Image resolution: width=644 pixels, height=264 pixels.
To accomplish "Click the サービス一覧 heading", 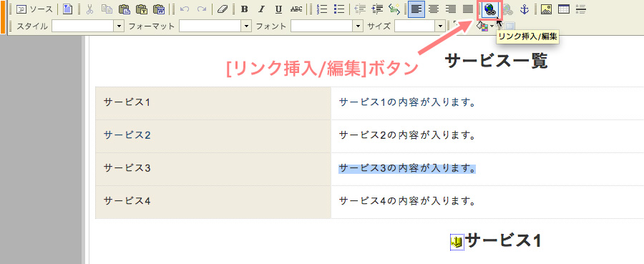I will coord(496,62).
